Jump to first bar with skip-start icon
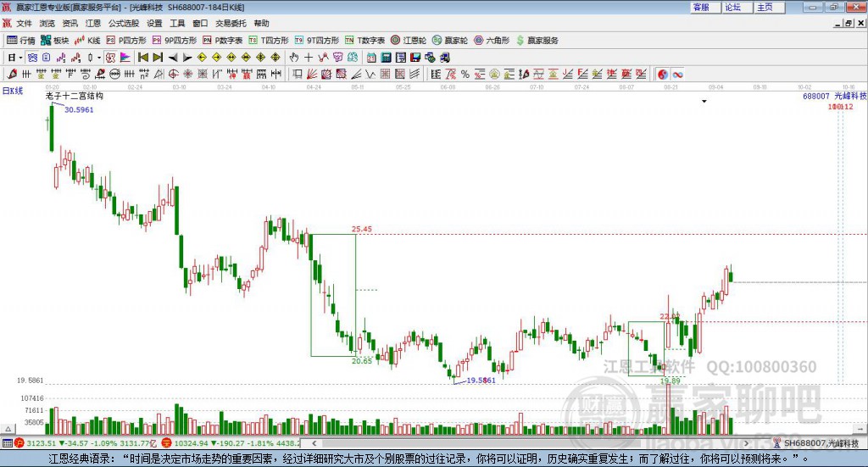This screenshot has height=467, width=868. pyautogui.click(x=142, y=58)
